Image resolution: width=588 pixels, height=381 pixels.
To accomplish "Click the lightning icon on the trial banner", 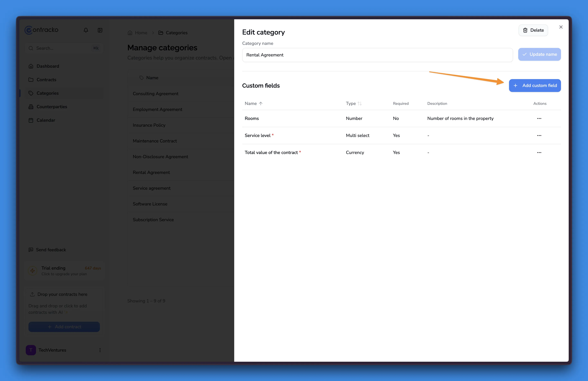I will point(33,271).
